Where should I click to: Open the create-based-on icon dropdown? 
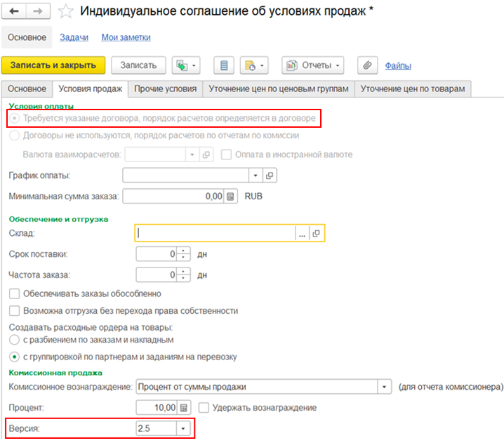coord(186,65)
